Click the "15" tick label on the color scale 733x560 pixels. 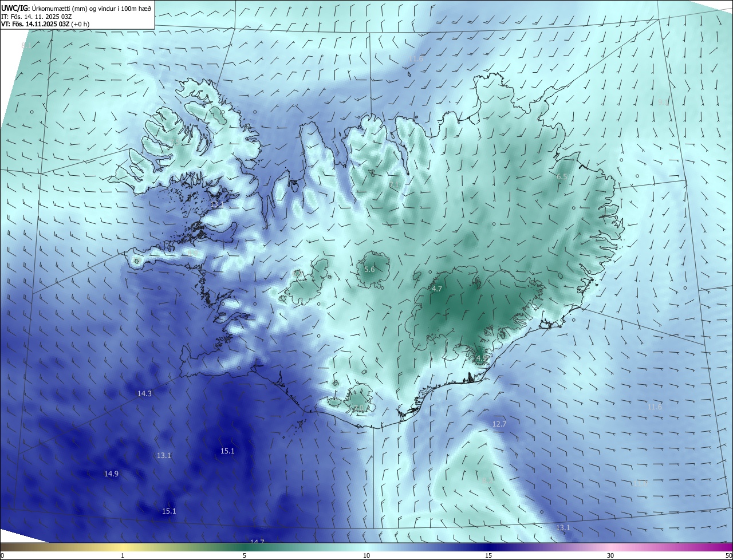pos(488,555)
